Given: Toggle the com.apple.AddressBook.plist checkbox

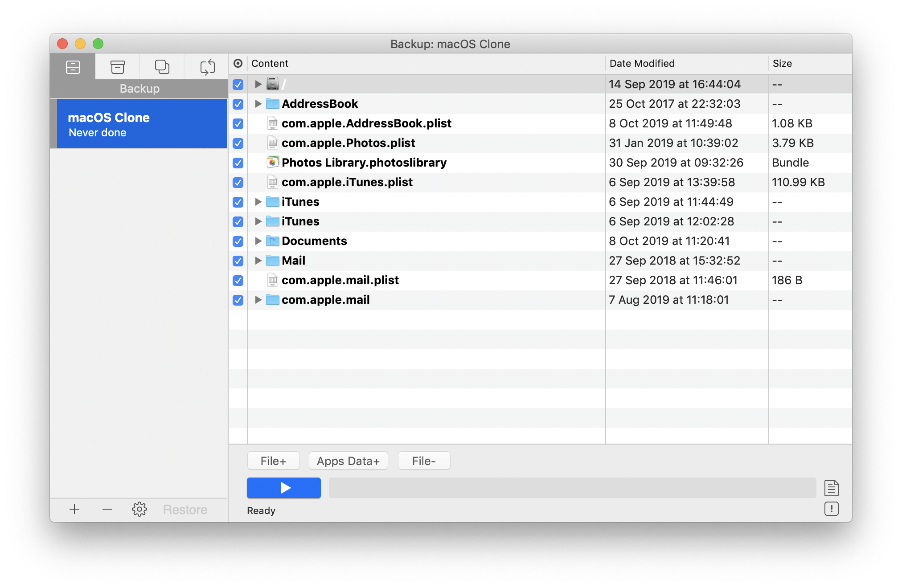Looking at the screenshot, I should 238,123.
